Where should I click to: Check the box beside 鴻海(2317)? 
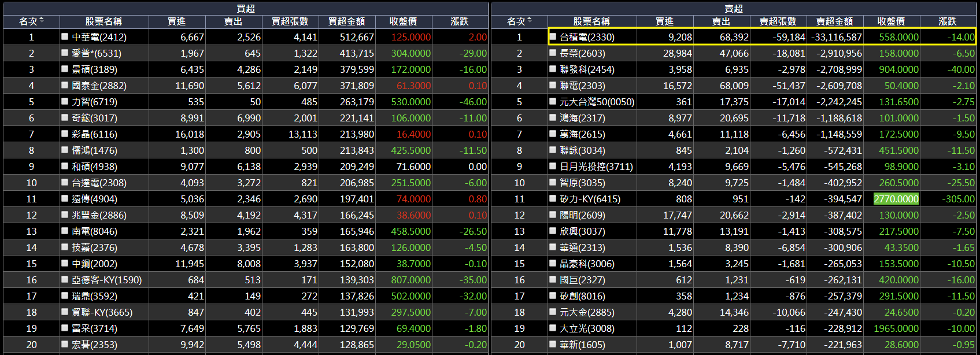pyautogui.click(x=553, y=117)
